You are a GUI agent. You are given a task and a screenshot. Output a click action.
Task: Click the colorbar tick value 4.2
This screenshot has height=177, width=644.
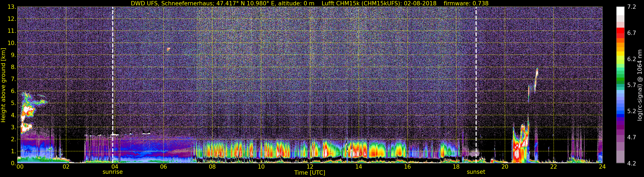tap(632, 163)
